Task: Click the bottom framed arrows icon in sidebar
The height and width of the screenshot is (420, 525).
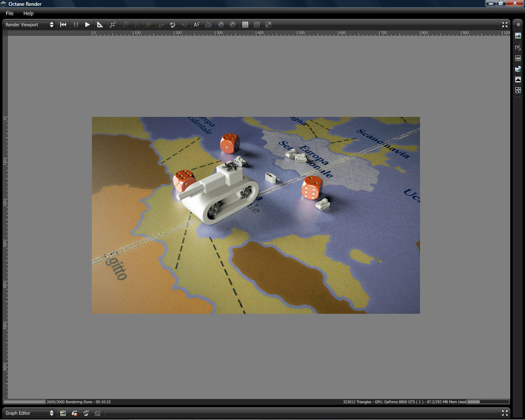Action: (518, 90)
